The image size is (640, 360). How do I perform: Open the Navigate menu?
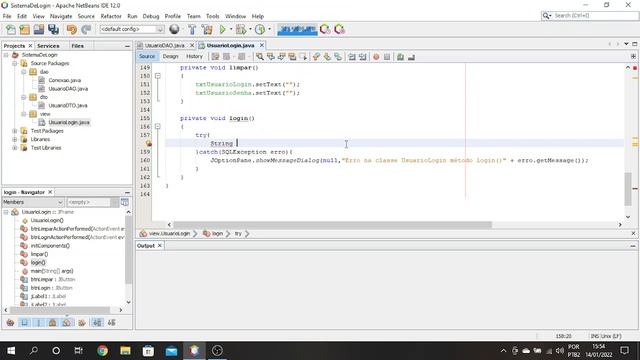(61, 16)
